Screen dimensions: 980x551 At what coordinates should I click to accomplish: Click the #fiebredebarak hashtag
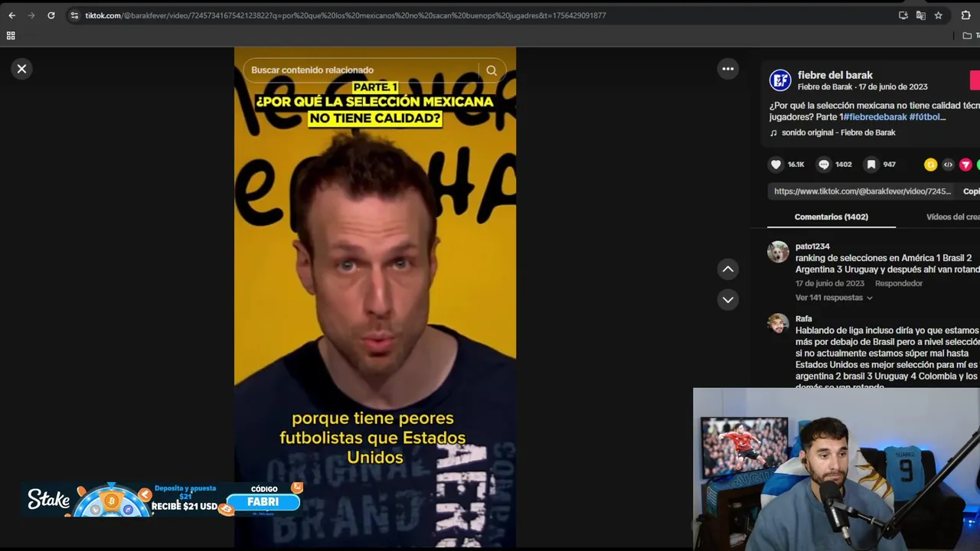[x=875, y=117]
